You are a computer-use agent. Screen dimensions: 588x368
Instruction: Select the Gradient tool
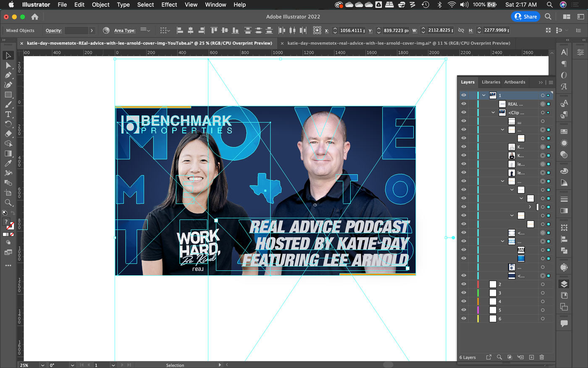8,154
